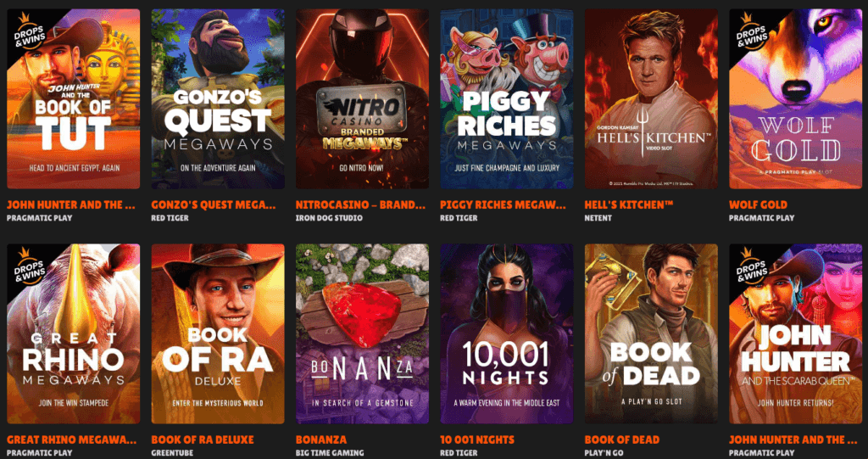Open Gonzo's Quest Megaways thumbnail
This screenshot has height=459, width=868.
click(x=218, y=98)
